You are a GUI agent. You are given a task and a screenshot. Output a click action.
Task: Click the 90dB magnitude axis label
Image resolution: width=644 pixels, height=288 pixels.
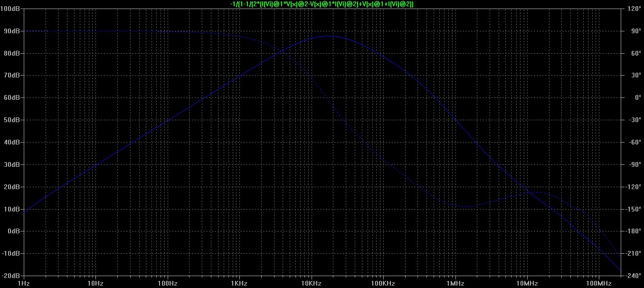click(x=11, y=31)
